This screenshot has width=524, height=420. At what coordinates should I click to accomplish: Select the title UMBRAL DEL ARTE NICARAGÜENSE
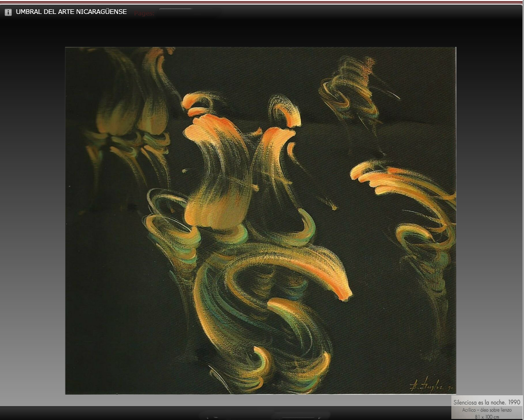[71, 12]
